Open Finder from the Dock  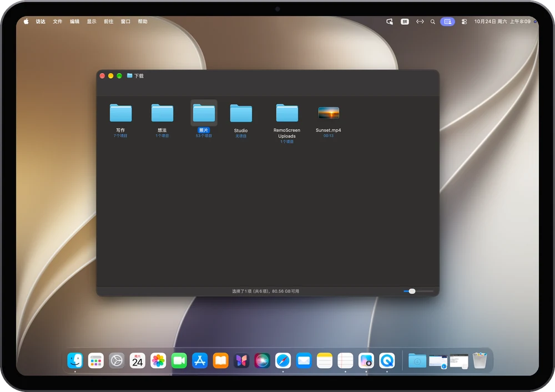[75, 360]
